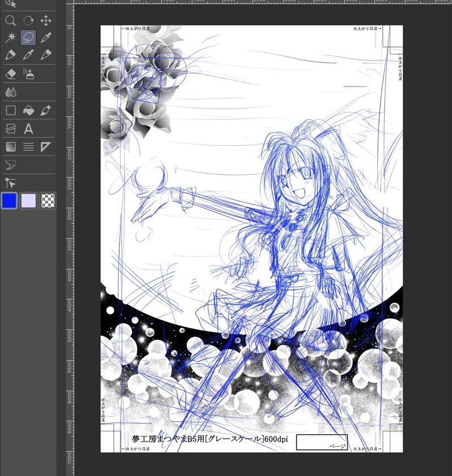Pick the light lavender sub color swatch

point(28,201)
